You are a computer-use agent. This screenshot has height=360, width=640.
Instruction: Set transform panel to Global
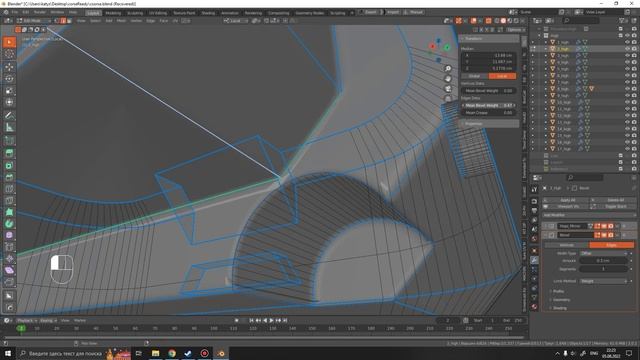coord(475,76)
